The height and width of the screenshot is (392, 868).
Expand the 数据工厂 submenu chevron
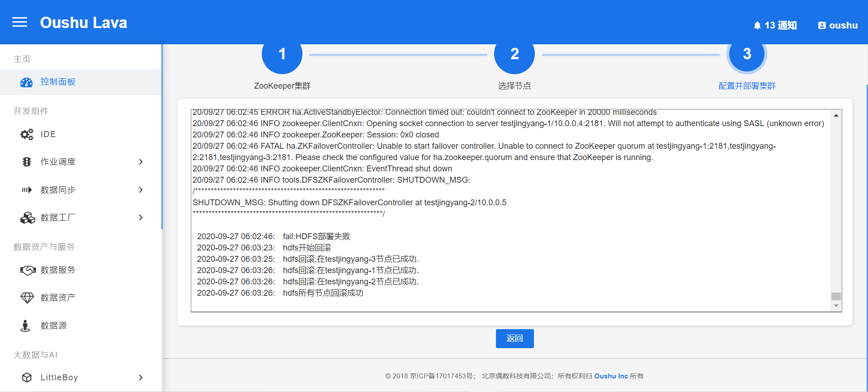tap(141, 217)
